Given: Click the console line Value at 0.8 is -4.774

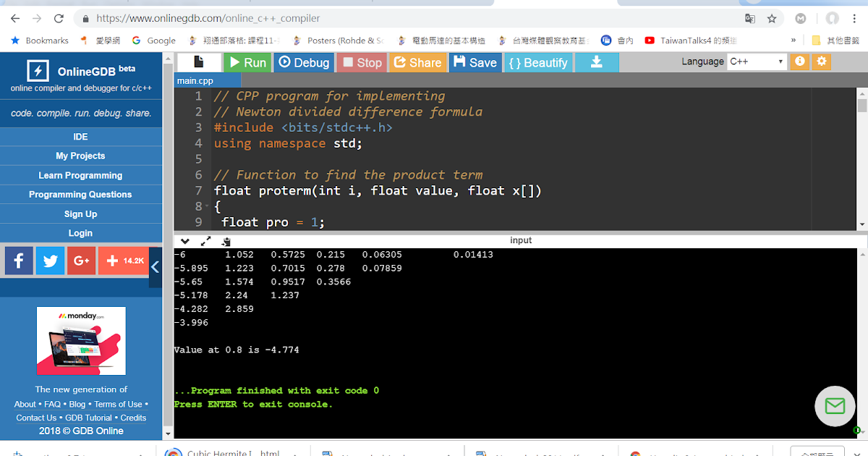Looking at the screenshot, I should click(237, 350).
